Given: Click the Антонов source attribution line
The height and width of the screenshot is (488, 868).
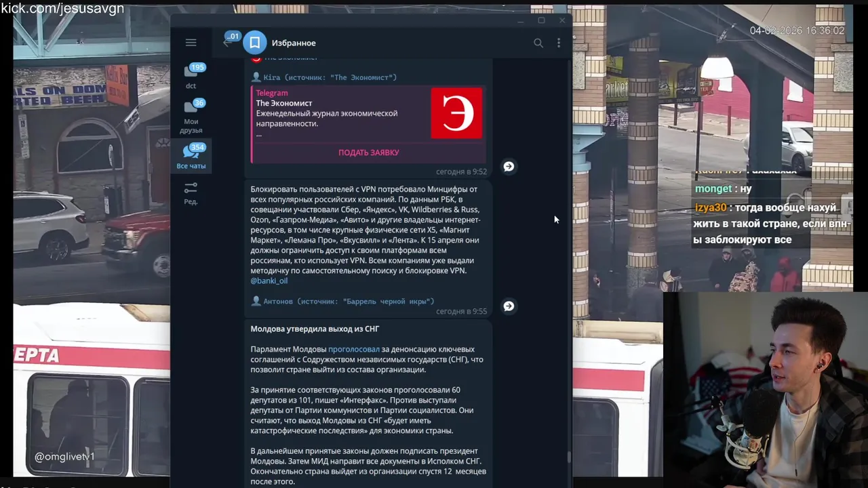Looking at the screenshot, I should [342, 301].
